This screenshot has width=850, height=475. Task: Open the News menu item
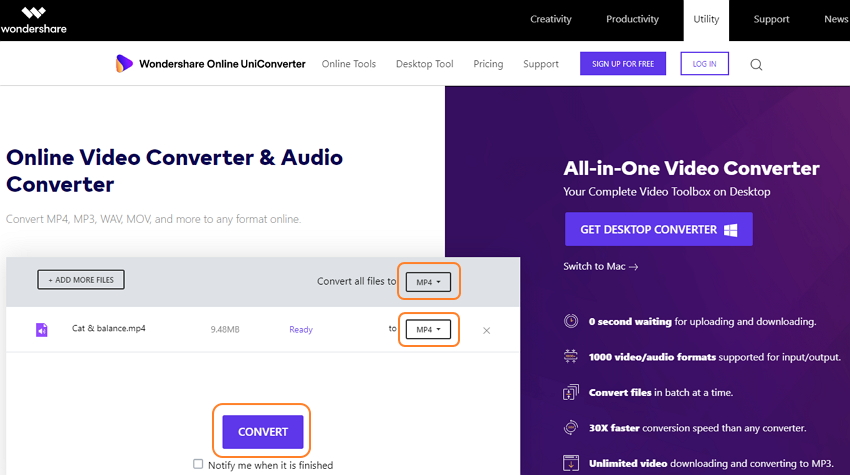836,19
